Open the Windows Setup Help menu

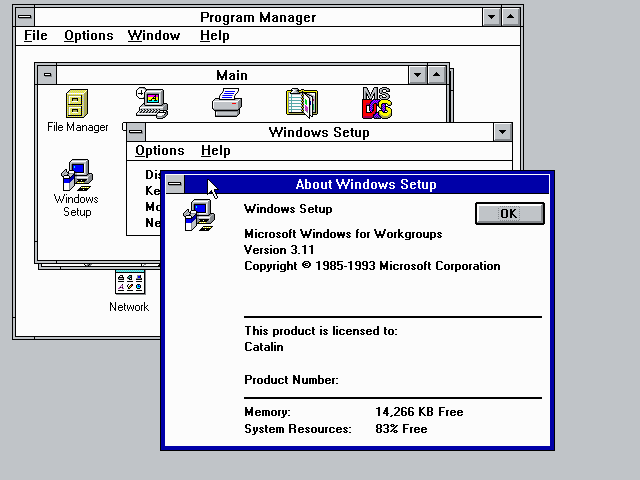pos(216,151)
